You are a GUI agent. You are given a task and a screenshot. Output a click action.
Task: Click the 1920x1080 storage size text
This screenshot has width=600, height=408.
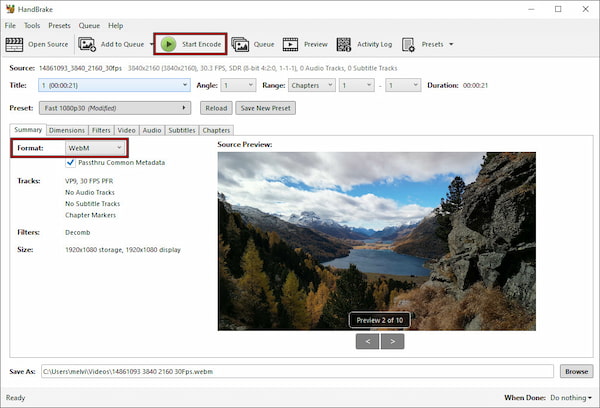click(x=123, y=250)
